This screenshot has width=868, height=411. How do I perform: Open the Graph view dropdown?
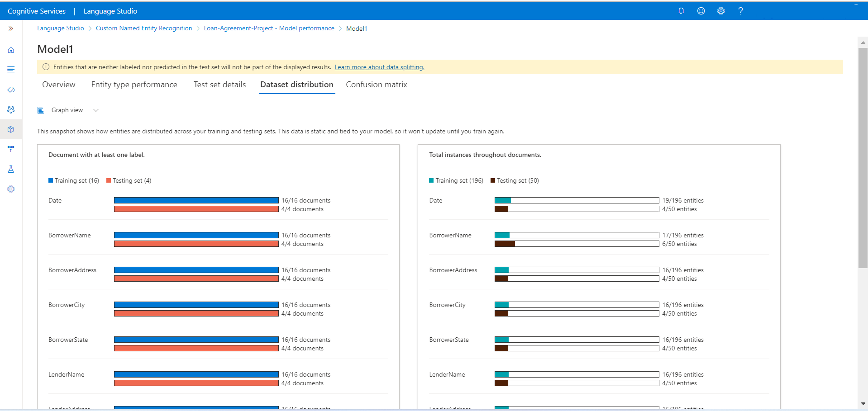67,110
